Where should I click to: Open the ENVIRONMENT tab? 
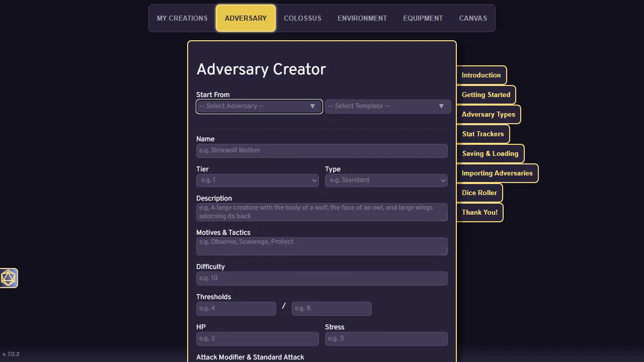[x=362, y=18]
